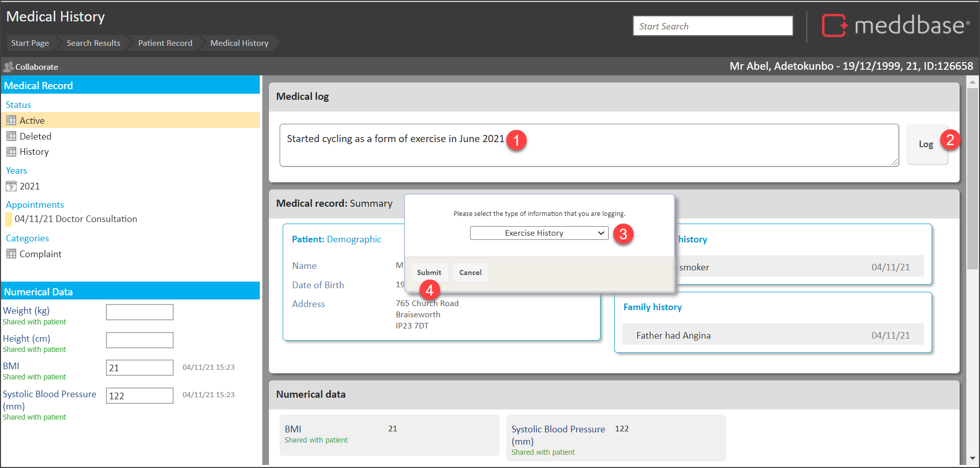Click the calendar icon beside 2021

point(11,186)
